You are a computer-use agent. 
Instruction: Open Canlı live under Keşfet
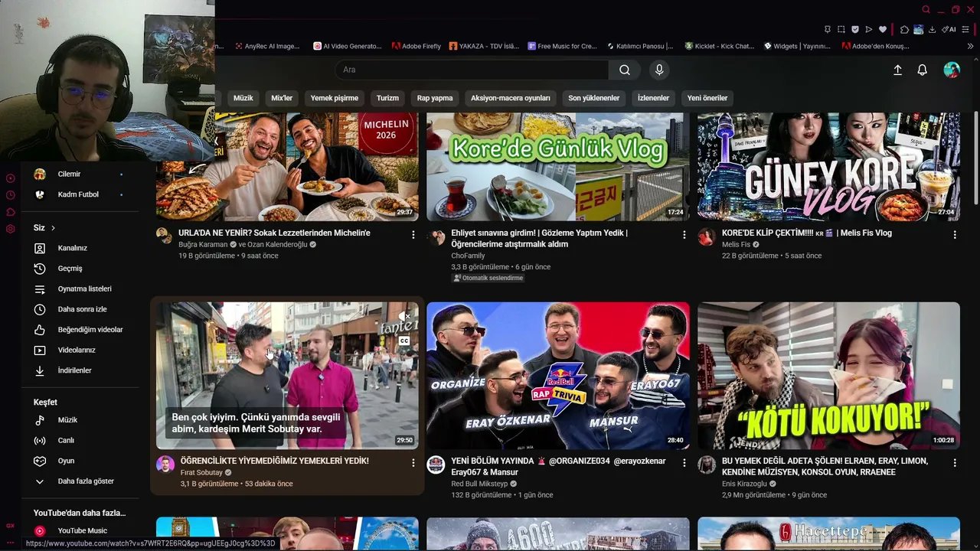click(80, 441)
